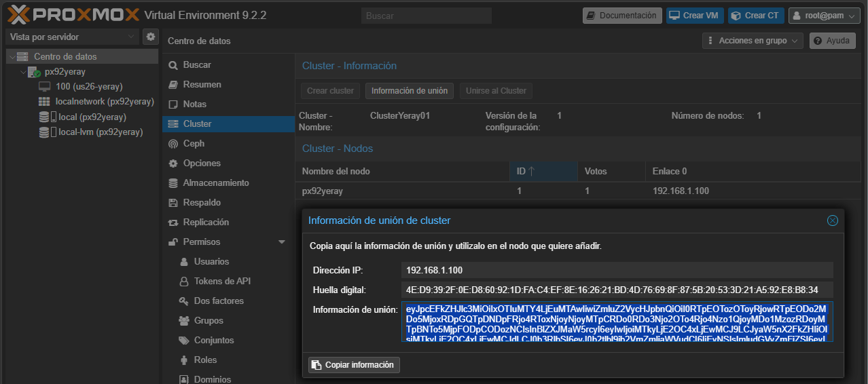Close the cluster join information dialog
This screenshot has width=868, height=384.
[x=832, y=220]
